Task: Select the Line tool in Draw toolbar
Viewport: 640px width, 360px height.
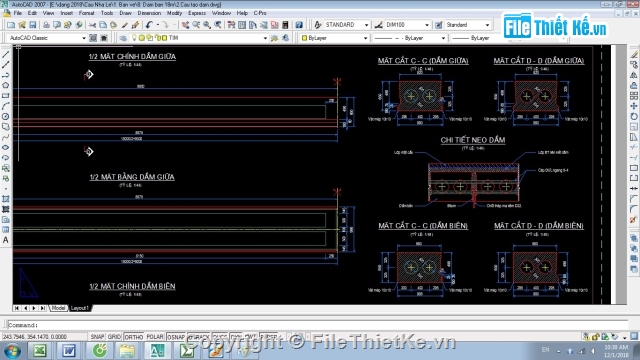Action: coord(6,54)
